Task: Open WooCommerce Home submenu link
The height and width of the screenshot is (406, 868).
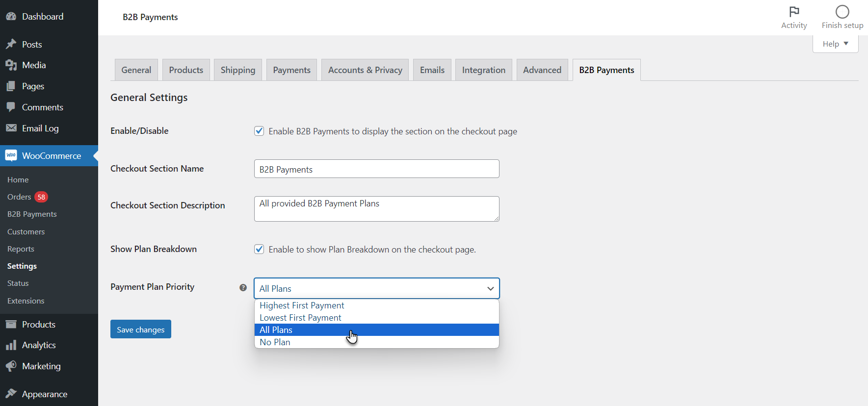Action: point(18,180)
